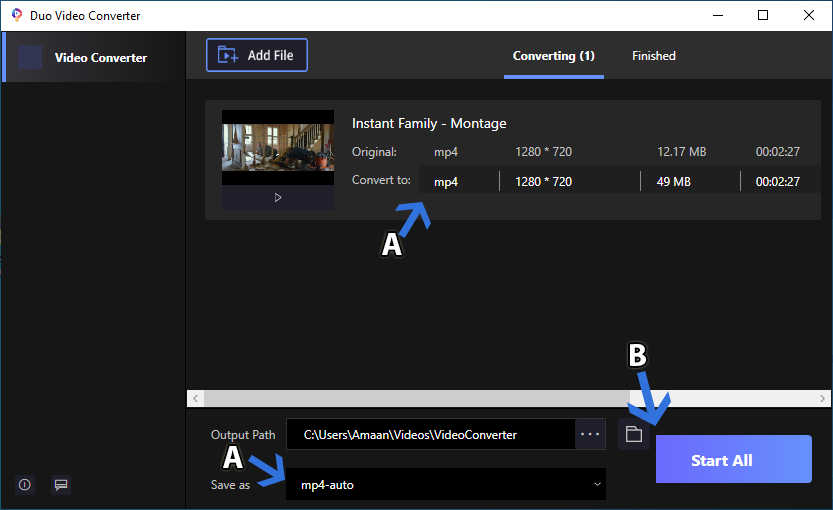Minimize the Duo Video Converter window
The height and width of the screenshot is (510, 833).
pyautogui.click(x=718, y=15)
